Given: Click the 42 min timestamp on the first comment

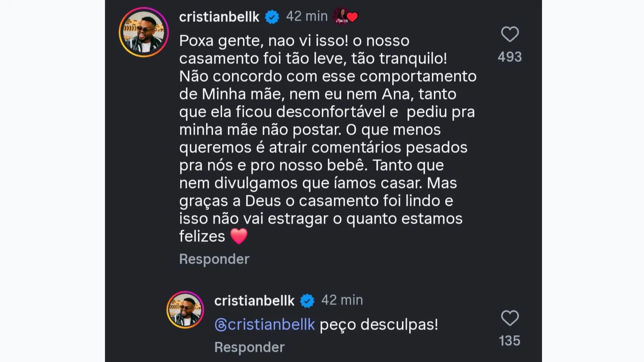Looking at the screenshot, I should pos(306,16).
